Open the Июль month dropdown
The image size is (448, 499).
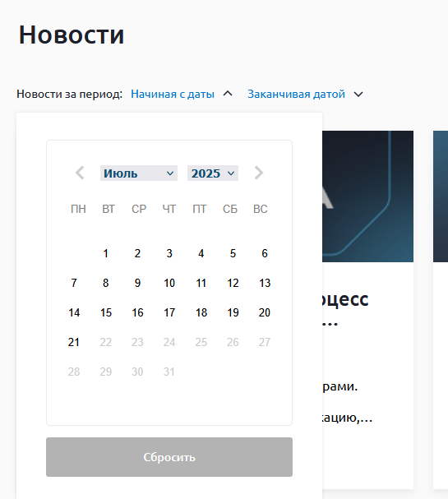click(x=139, y=173)
